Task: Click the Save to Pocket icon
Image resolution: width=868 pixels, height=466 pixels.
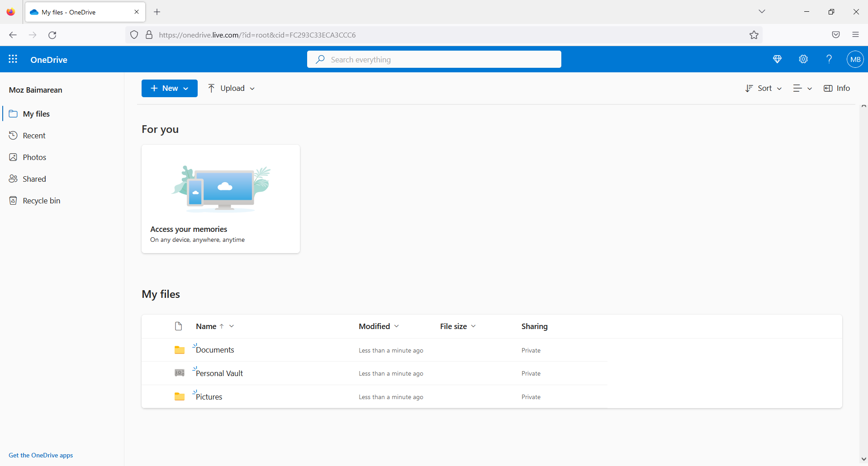Action: point(835,35)
